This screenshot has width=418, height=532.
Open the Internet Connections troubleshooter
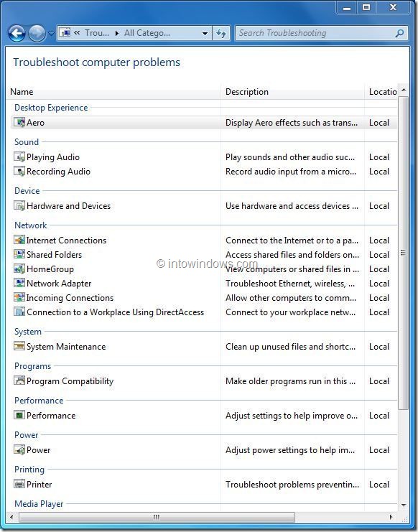[66, 241]
